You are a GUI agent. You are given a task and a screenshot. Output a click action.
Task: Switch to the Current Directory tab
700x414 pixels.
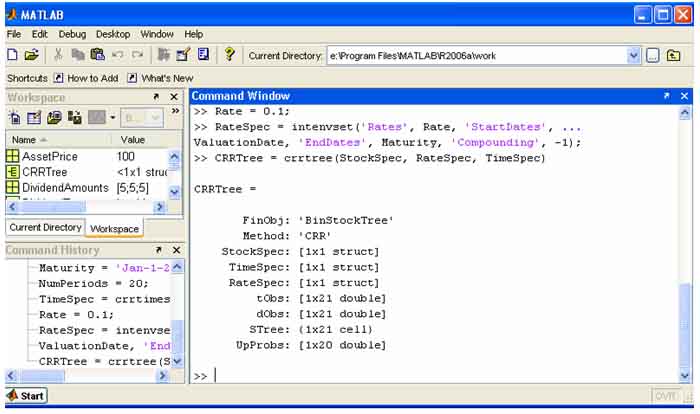pyautogui.click(x=45, y=227)
